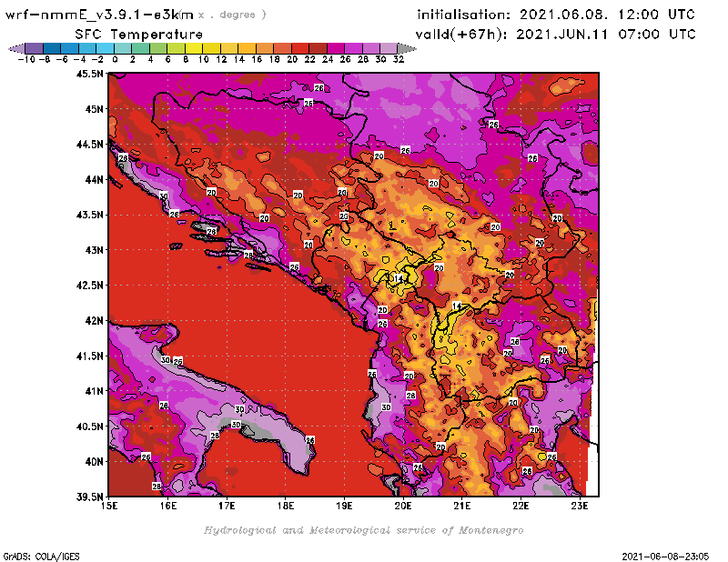This screenshot has width=728, height=562.
Task: Click the gray arrow above 32 on legend
Action: (407, 48)
